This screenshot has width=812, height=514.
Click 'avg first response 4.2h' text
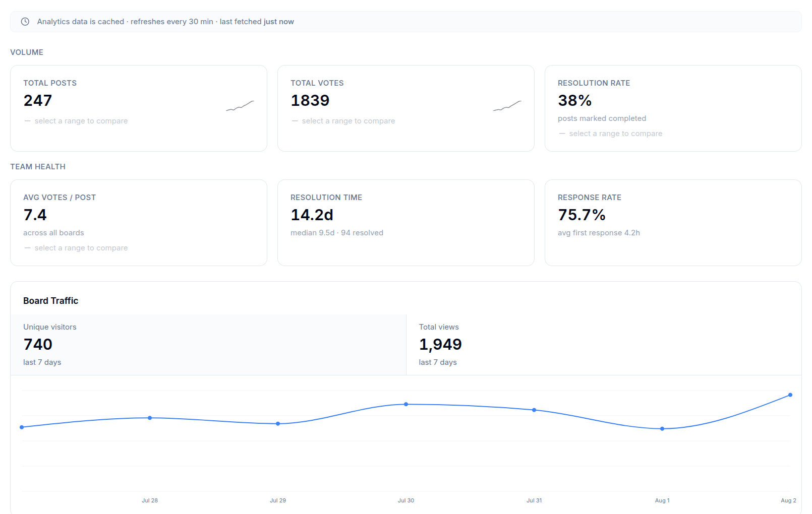pos(599,233)
